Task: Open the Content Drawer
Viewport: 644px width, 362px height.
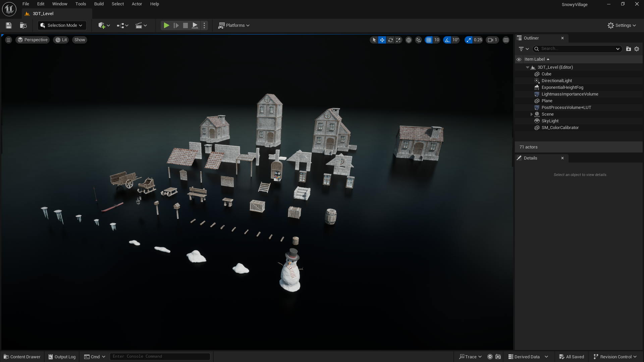Action: (x=22, y=357)
